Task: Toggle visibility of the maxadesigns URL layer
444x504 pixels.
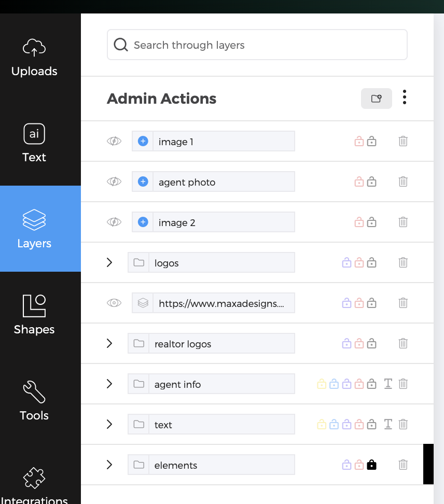Action: 114,303
